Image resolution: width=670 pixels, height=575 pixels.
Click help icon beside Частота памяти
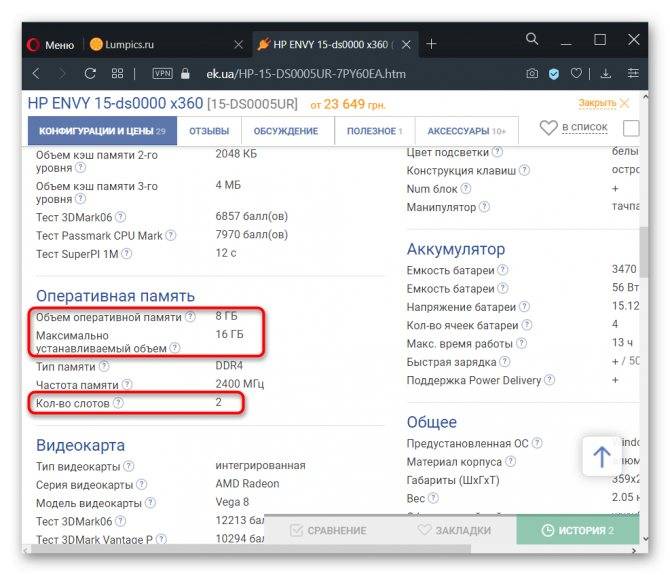pyautogui.click(x=127, y=384)
